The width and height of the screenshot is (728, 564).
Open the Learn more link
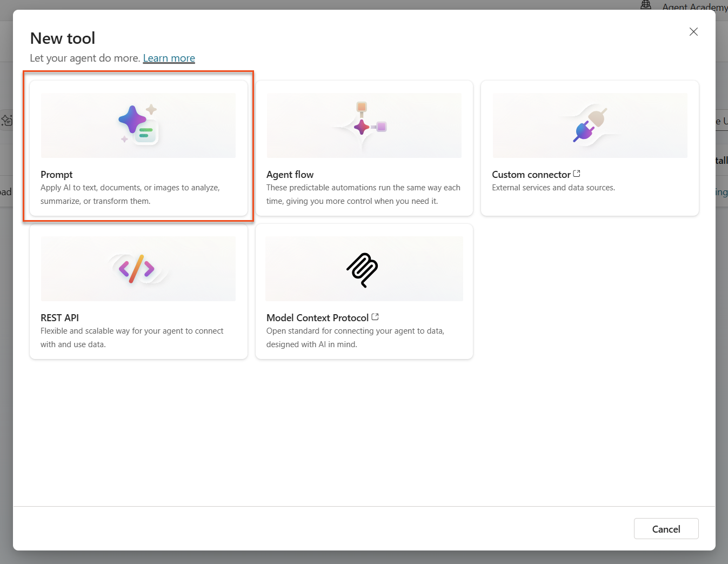(x=169, y=58)
